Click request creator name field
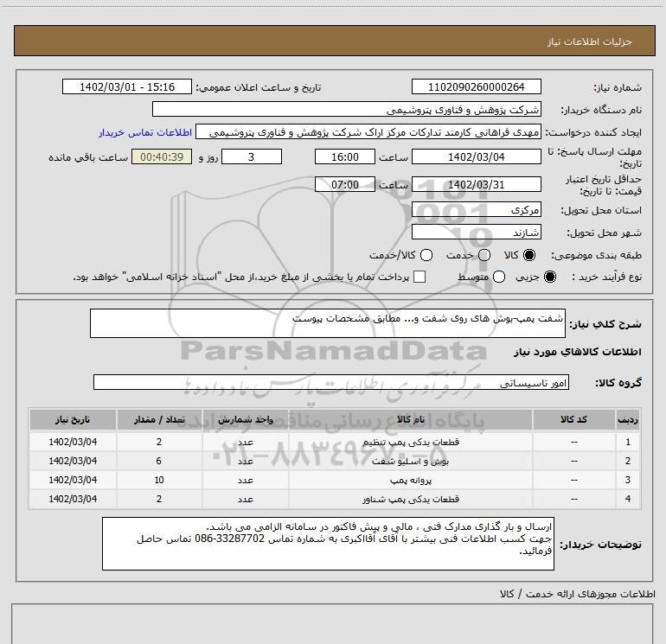 tap(368, 132)
